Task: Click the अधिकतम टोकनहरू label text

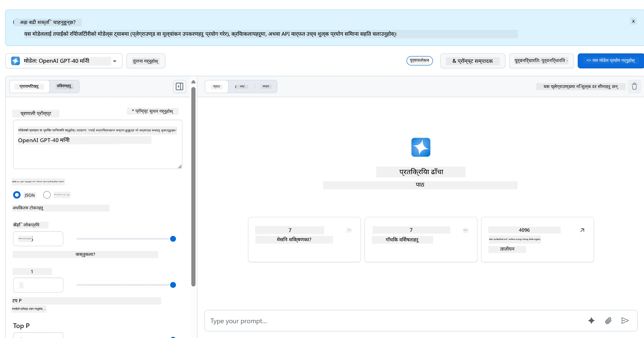Action: (x=28, y=208)
